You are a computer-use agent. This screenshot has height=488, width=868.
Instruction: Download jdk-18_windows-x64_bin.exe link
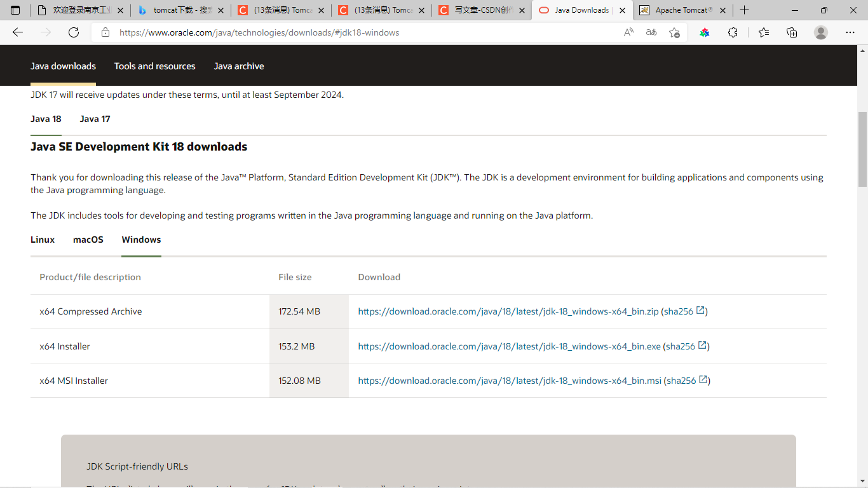[x=510, y=346]
